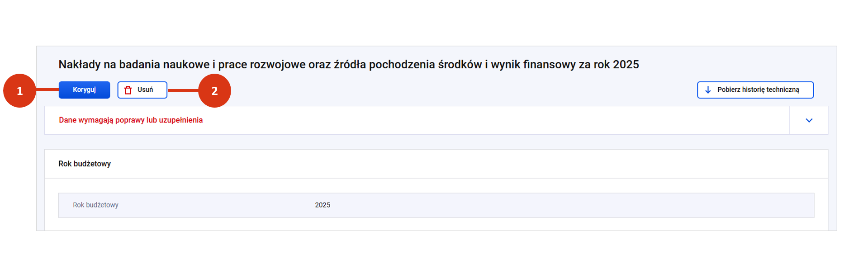The image size is (868, 274).
Task: Click the trash can icon on Usuń
Action: point(128,90)
